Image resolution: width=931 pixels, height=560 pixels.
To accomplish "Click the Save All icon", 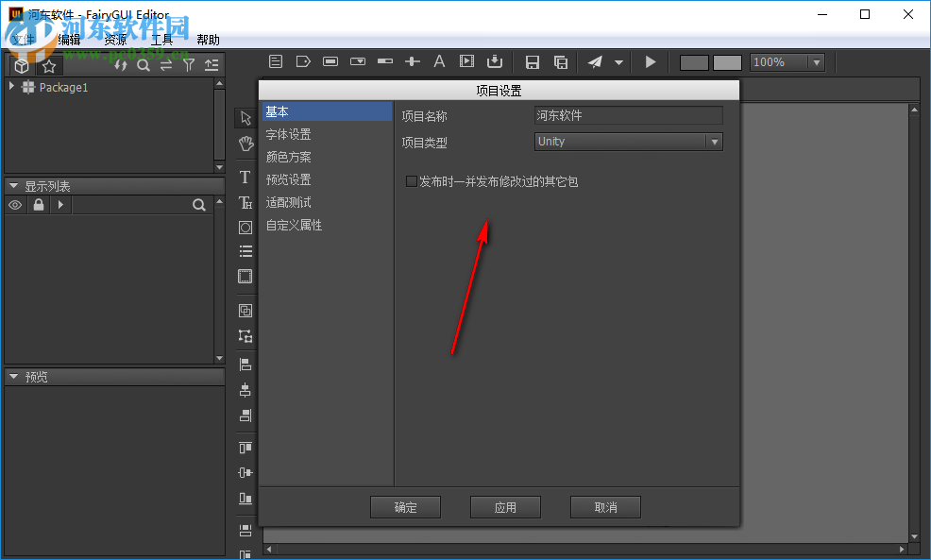I will click(x=561, y=61).
